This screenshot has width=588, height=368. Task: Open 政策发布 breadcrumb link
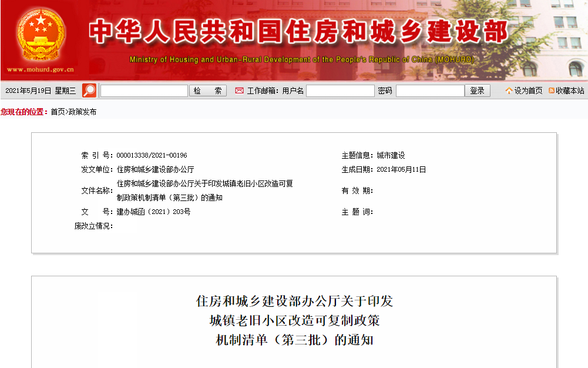82,112
